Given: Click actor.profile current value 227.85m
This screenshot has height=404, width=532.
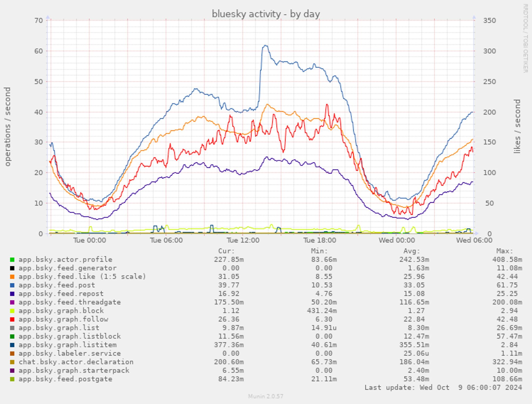Looking at the screenshot, I should pos(229,259).
